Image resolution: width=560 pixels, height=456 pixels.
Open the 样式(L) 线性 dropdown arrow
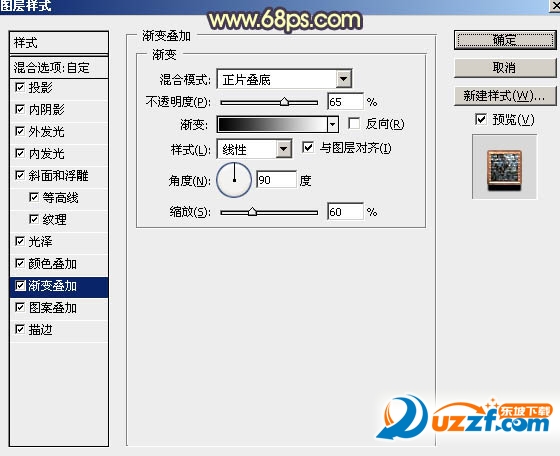(284, 149)
